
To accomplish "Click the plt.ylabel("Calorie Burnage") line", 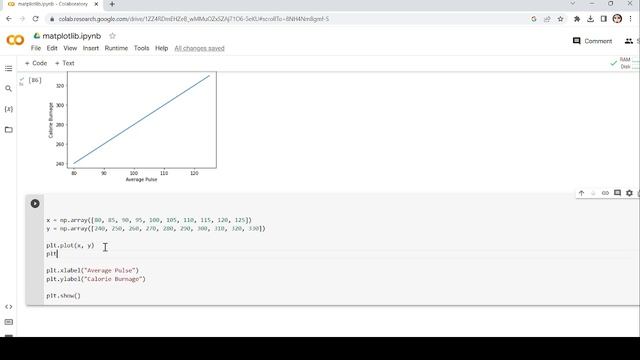I will 96,279.
